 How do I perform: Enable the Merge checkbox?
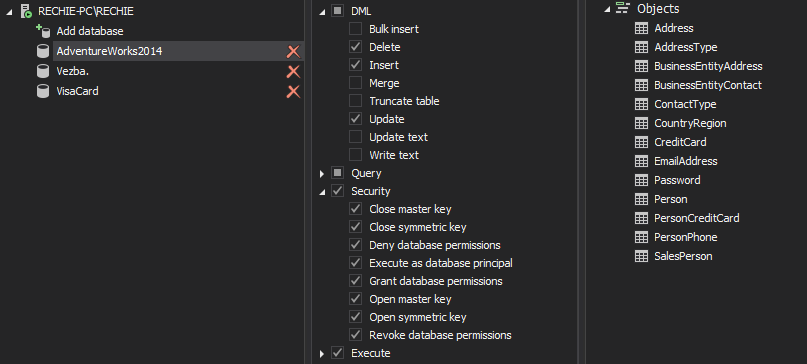point(356,83)
